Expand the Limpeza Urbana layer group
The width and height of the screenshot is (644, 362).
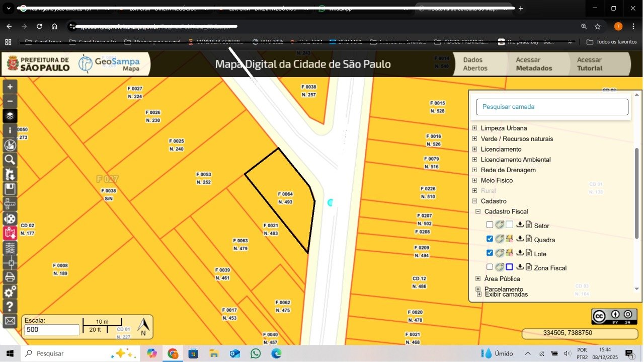tap(474, 128)
